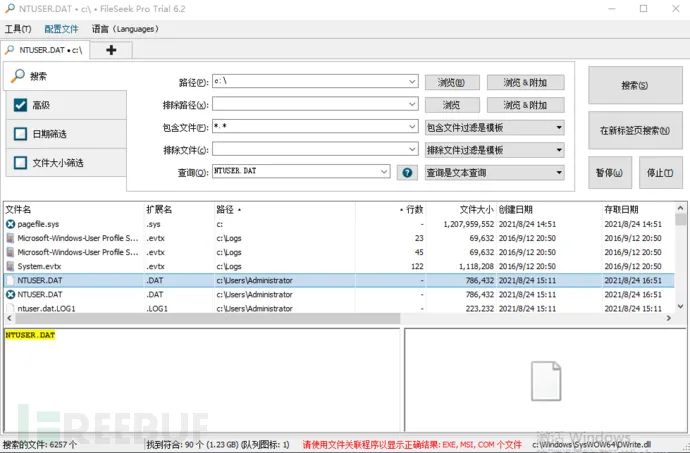Click 浏览 button for 排除路径 row

tap(452, 105)
